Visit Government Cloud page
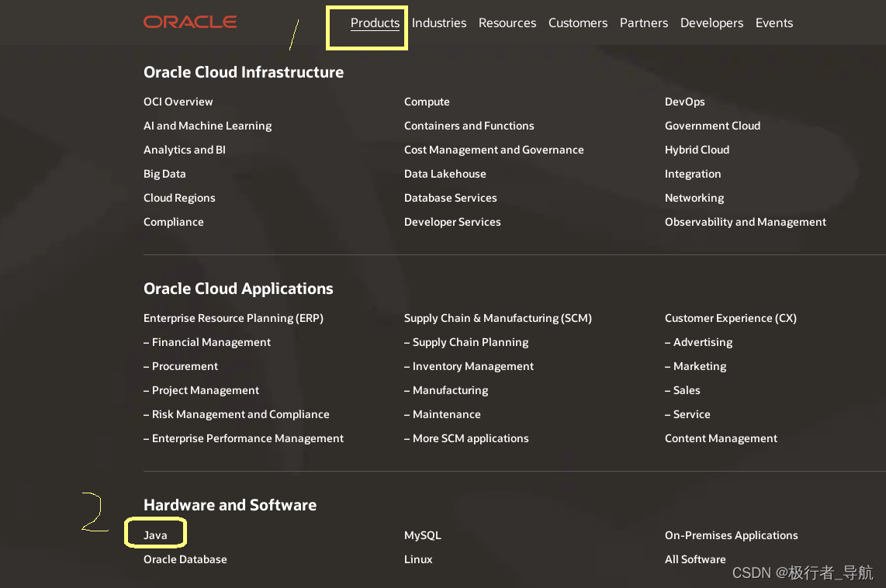The width and height of the screenshot is (886, 588). pyautogui.click(x=712, y=126)
